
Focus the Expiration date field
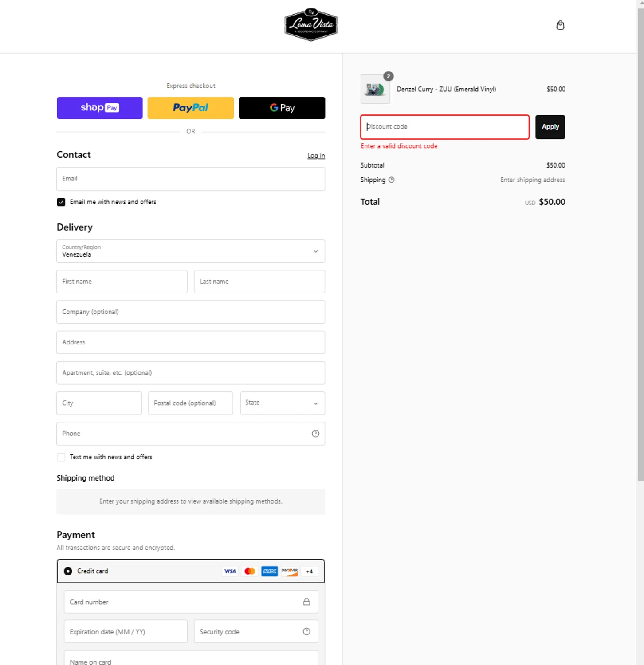(126, 632)
